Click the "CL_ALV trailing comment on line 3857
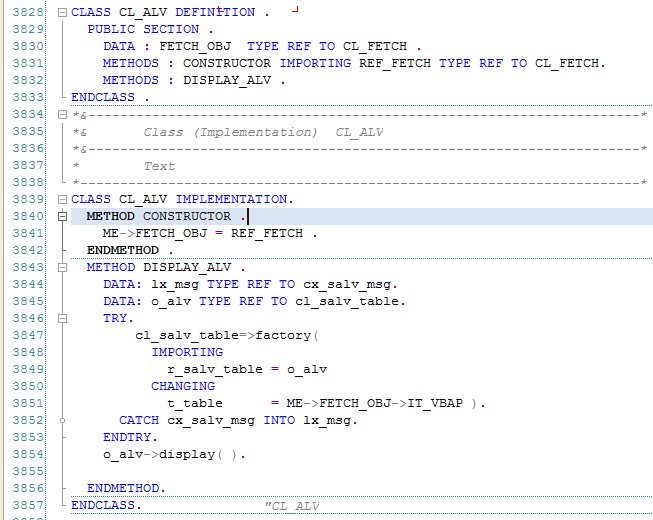 click(x=292, y=506)
